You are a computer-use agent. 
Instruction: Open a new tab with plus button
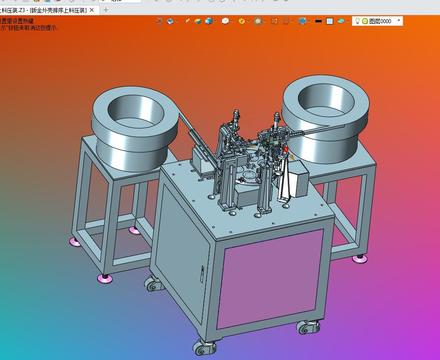pyautogui.click(x=106, y=10)
